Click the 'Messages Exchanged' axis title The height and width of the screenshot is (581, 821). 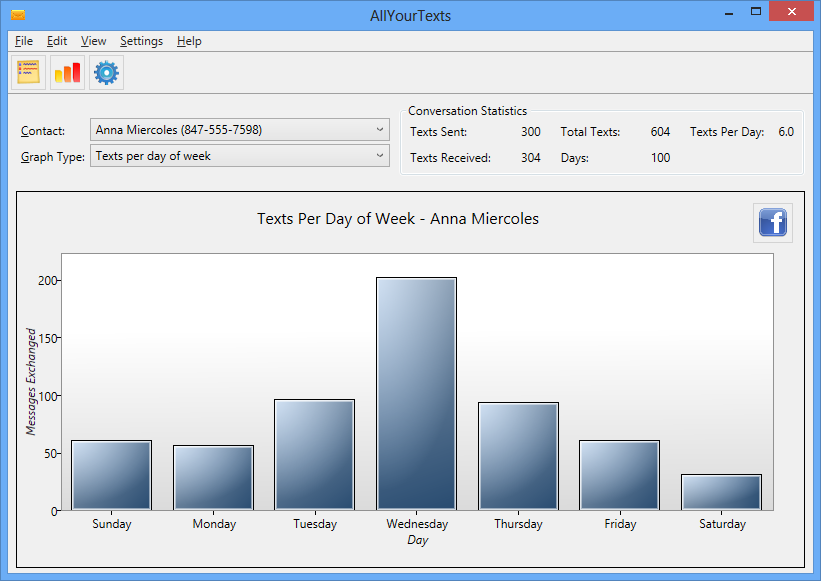pos(31,382)
